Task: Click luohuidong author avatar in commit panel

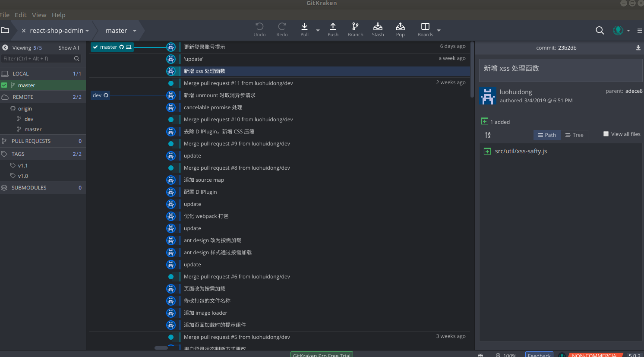Action: (x=487, y=96)
